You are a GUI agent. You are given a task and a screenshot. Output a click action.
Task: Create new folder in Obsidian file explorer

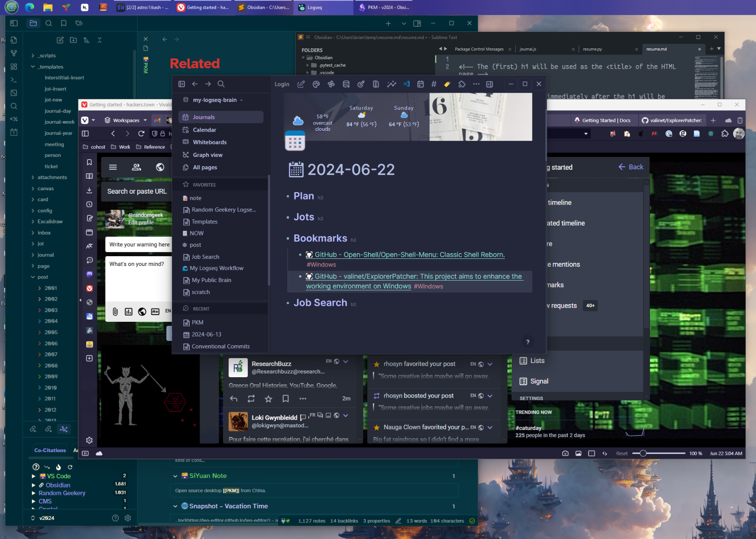[x=73, y=40]
